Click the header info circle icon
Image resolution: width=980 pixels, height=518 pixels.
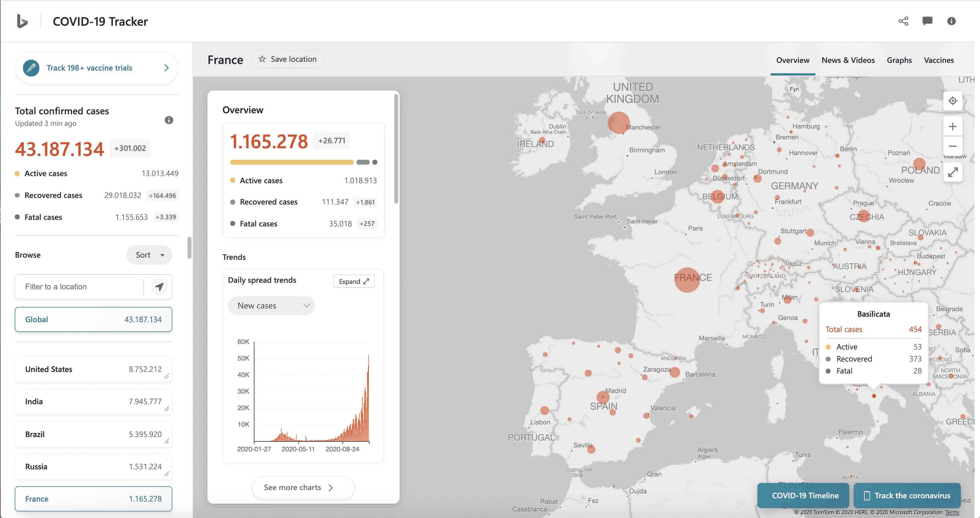pos(952,21)
